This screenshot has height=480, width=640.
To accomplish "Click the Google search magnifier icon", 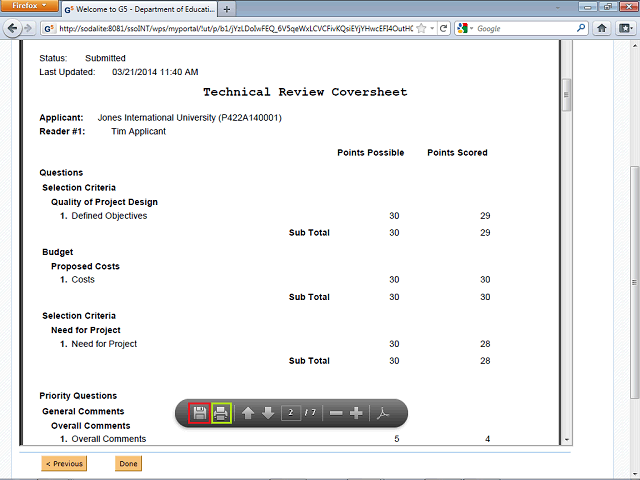I will coord(580,28).
